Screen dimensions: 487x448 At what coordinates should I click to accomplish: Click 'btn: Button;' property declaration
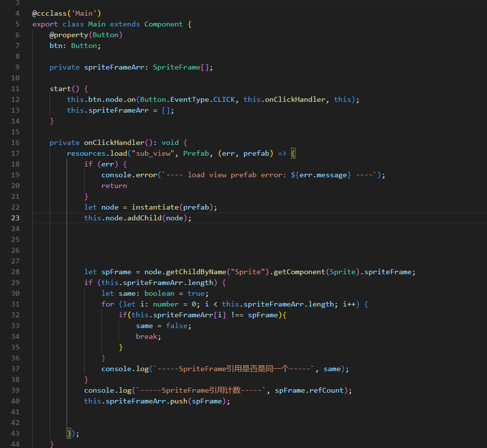pyautogui.click(x=75, y=46)
